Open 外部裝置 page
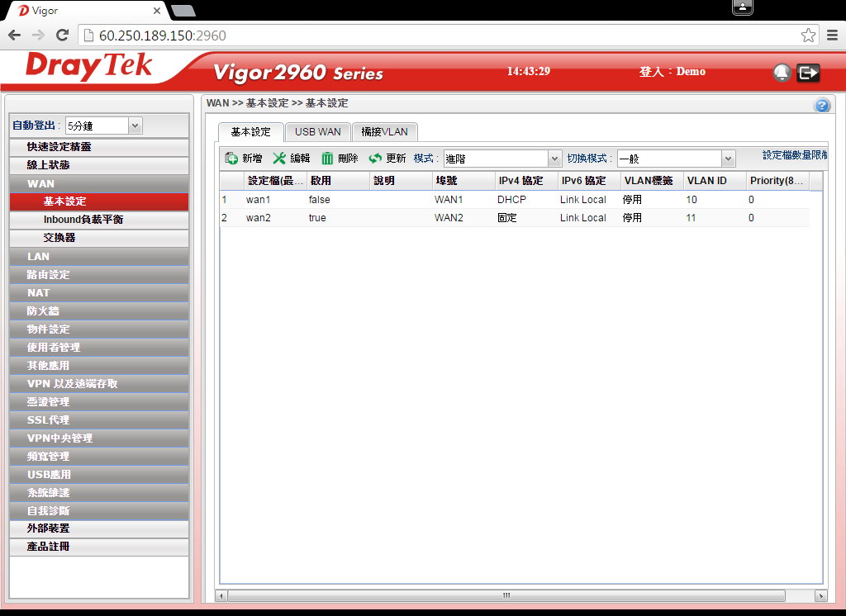Image resolution: width=846 pixels, height=616 pixels. (99, 528)
